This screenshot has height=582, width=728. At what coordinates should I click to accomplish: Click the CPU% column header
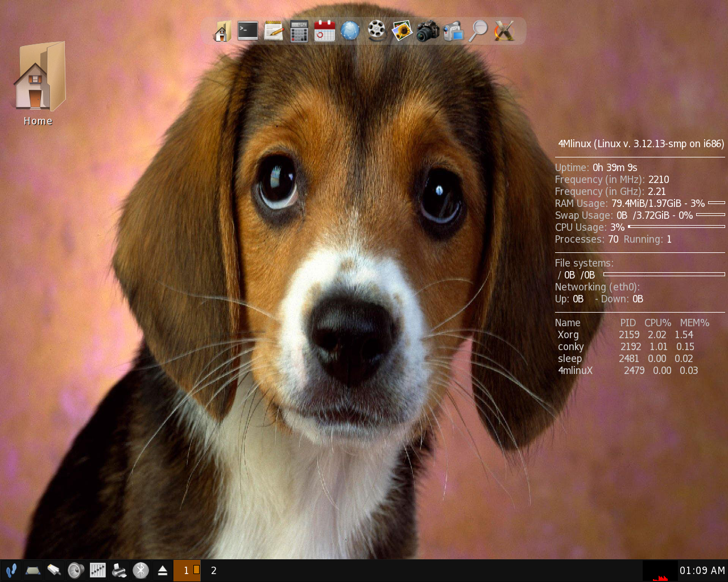(x=657, y=323)
